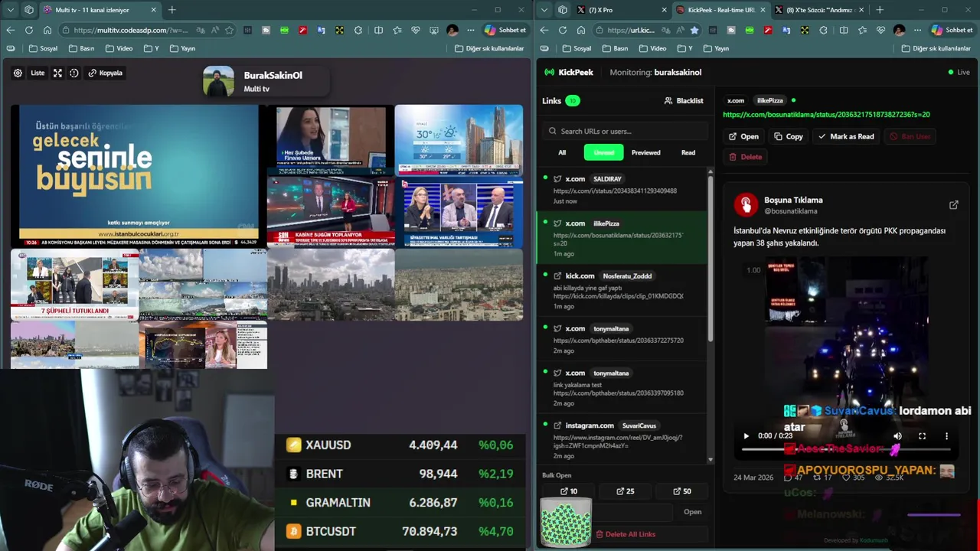Click the Liste button in Multi tv

click(x=38, y=73)
